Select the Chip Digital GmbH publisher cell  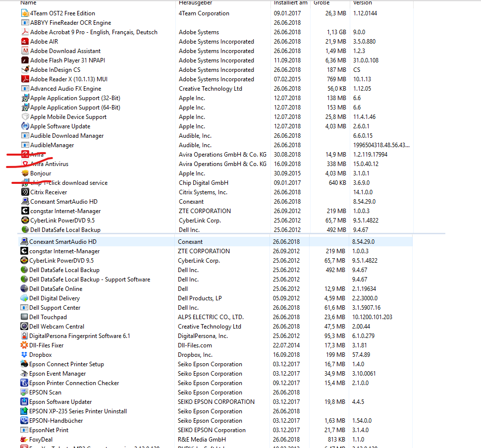(204, 183)
